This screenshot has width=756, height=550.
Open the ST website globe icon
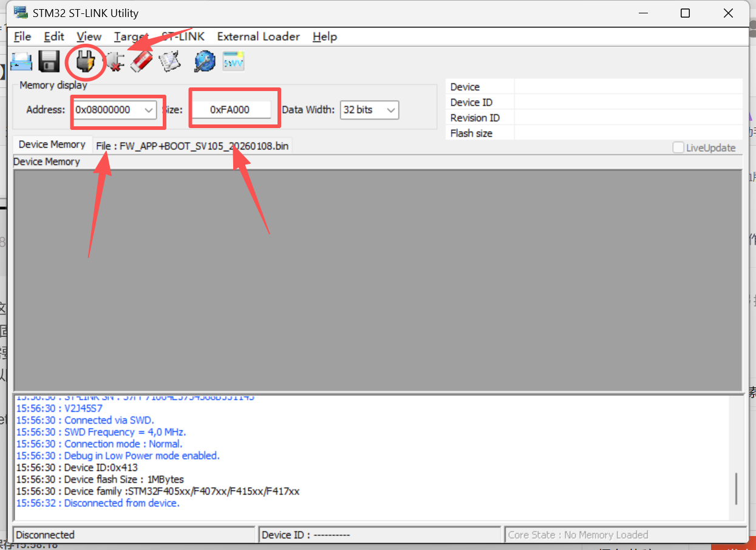pyautogui.click(x=205, y=61)
